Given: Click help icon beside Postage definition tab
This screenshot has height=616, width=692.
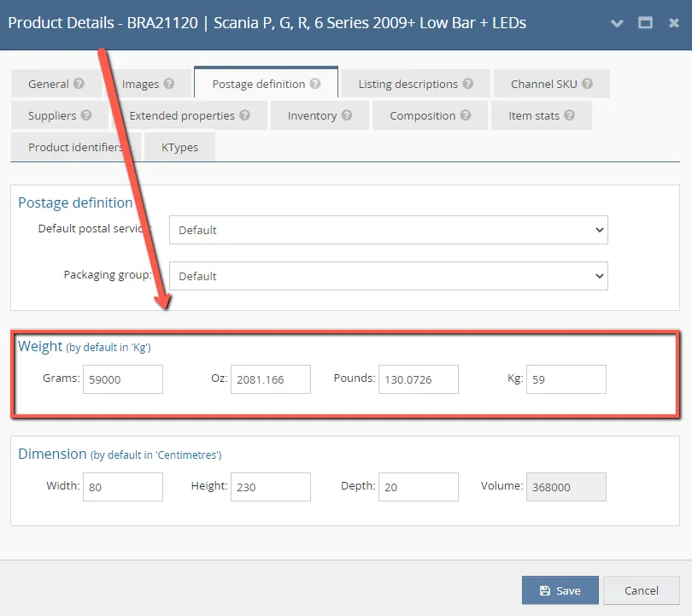Looking at the screenshot, I should click(x=315, y=84).
